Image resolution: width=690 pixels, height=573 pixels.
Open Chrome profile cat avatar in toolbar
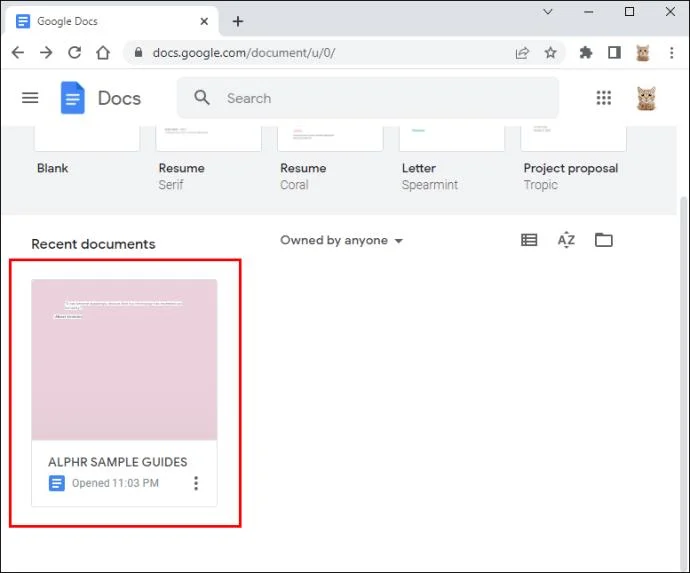click(x=642, y=53)
